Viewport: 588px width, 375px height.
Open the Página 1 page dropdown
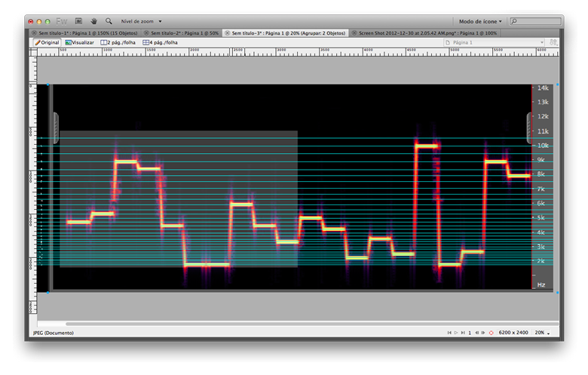click(495, 42)
